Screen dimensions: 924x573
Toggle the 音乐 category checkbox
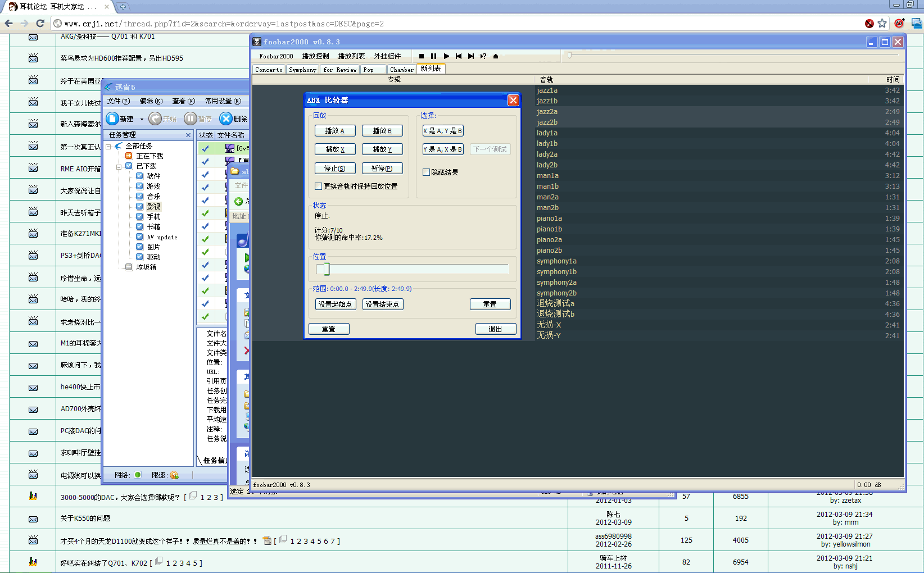coord(139,196)
